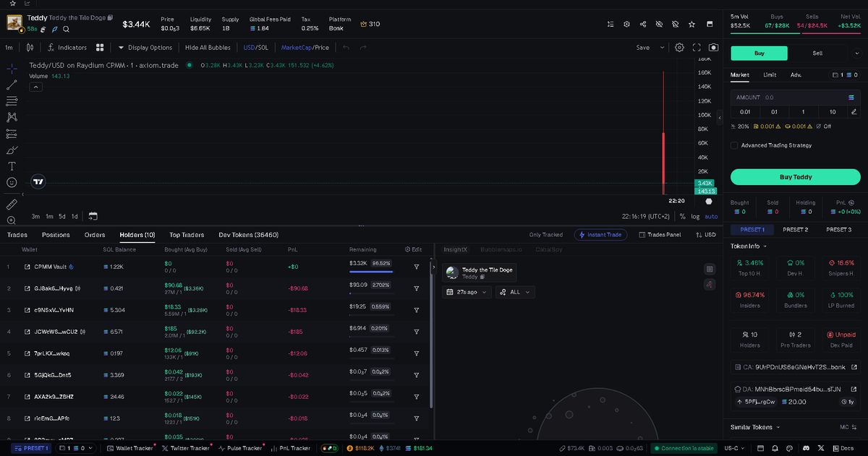Open the forecasting and measurement tool group
This screenshot has width=868, height=456.
pos(12,134)
